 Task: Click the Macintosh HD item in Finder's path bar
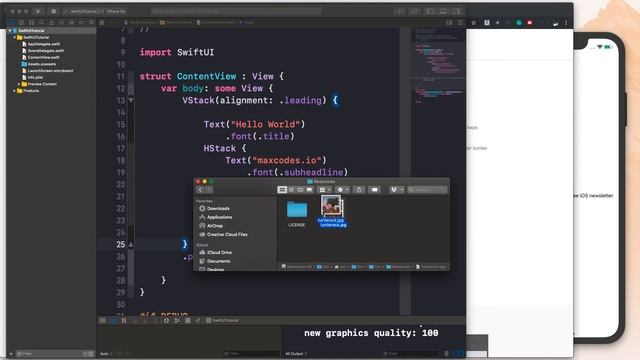(x=296, y=267)
